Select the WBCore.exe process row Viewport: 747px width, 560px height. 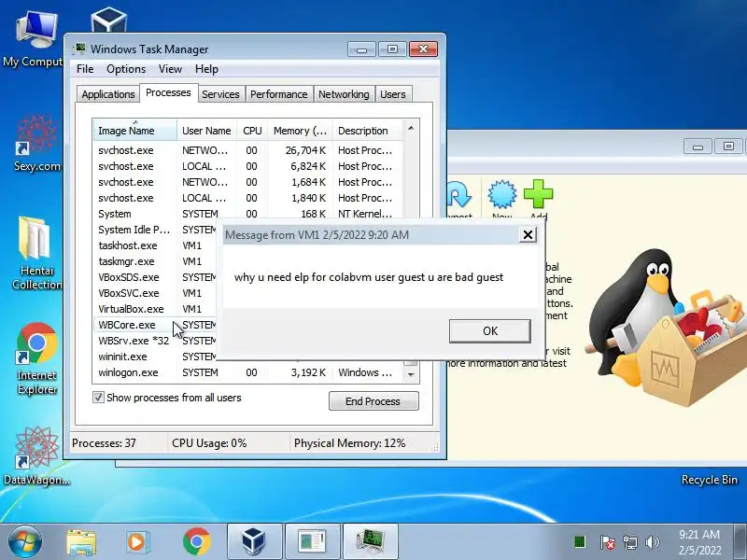click(155, 325)
